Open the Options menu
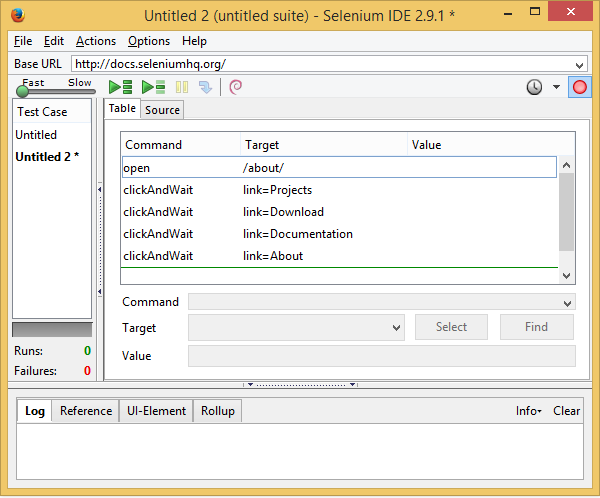Screen dimensions: 600x498 [149, 41]
